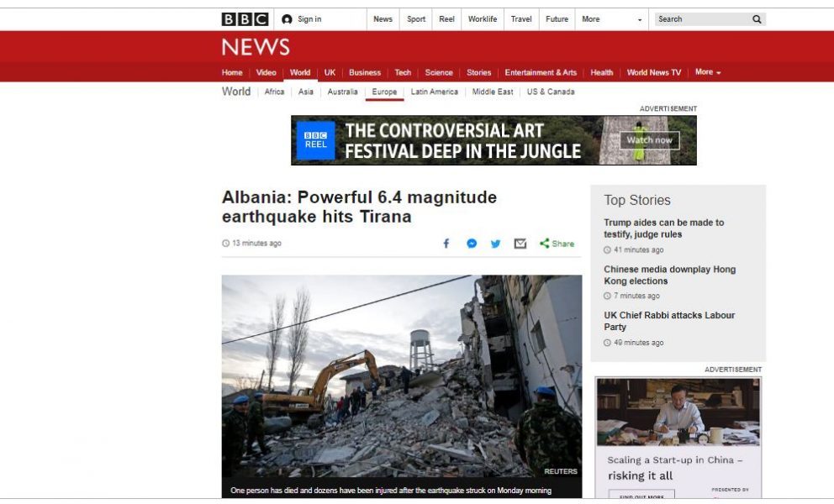Screen dimensions: 834x504
Task: Email this article using envelope icon
Action: (x=520, y=244)
